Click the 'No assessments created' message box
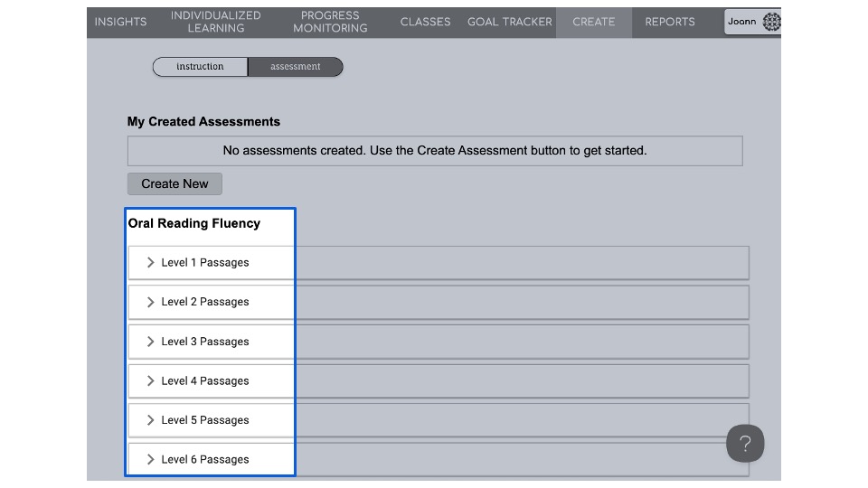The width and height of the screenshot is (868, 488). (x=435, y=151)
